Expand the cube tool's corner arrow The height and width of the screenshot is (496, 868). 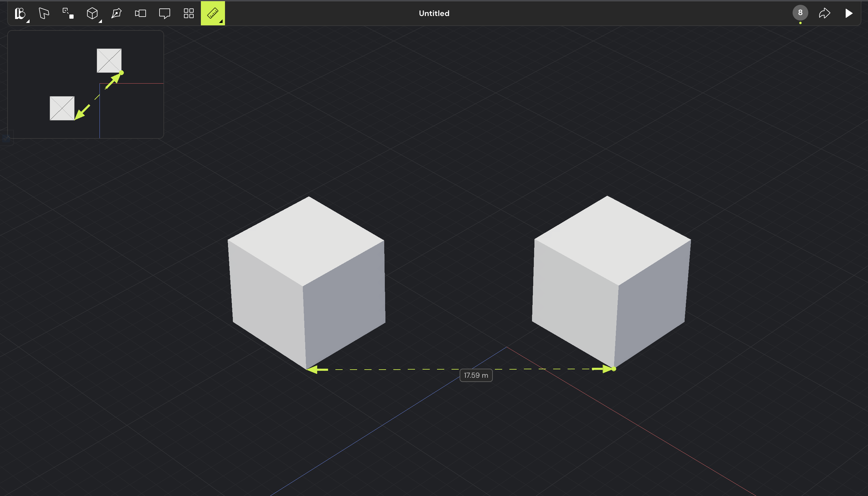(100, 21)
